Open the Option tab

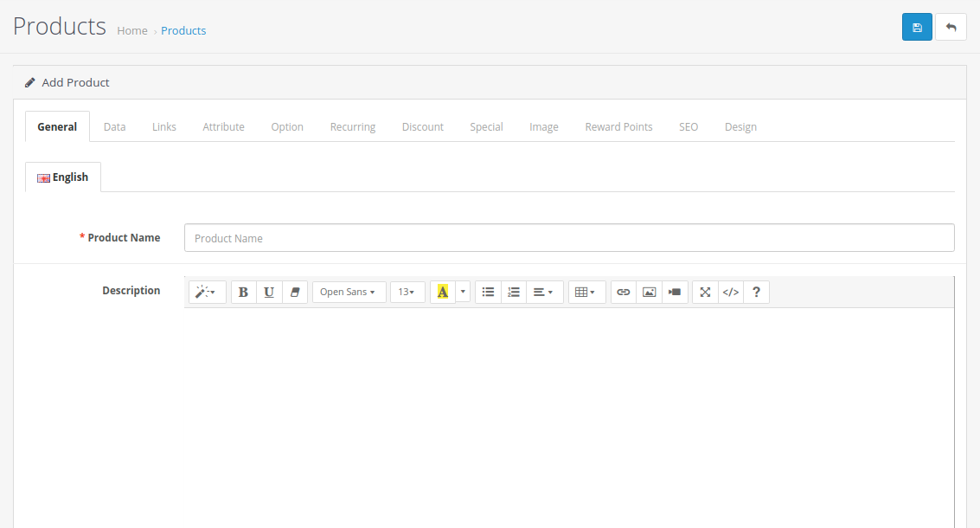(287, 127)
